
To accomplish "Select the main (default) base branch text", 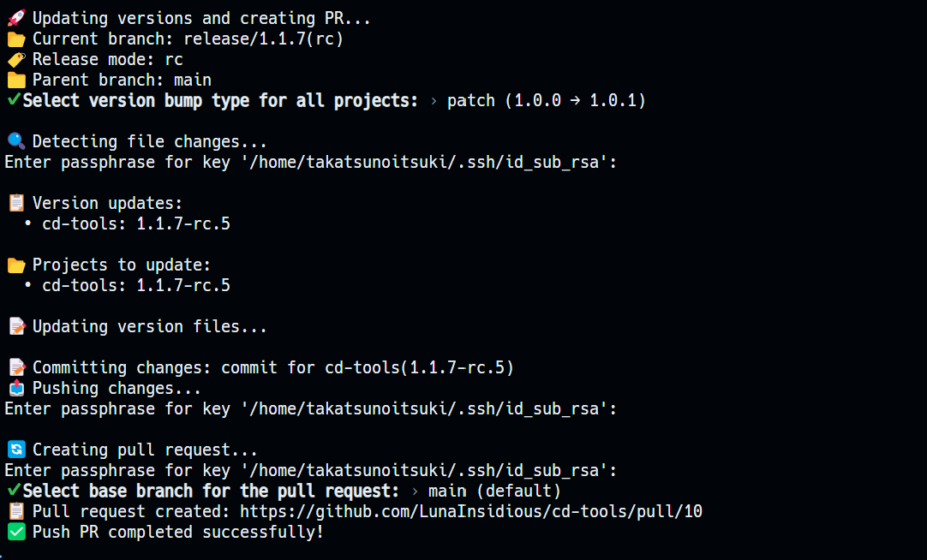I will click(x=495, y=491).
